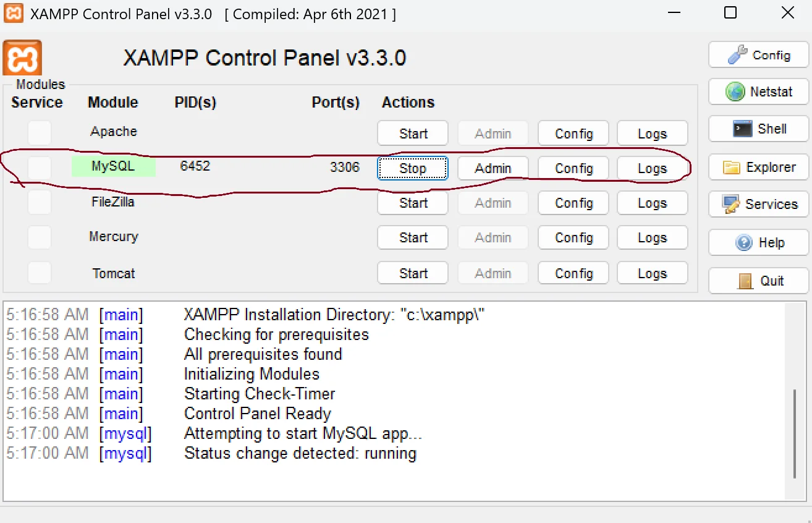Screen dimensions: 812x523
Task: Toggle the MySQL service checkbox
Action: pos(40,168)
